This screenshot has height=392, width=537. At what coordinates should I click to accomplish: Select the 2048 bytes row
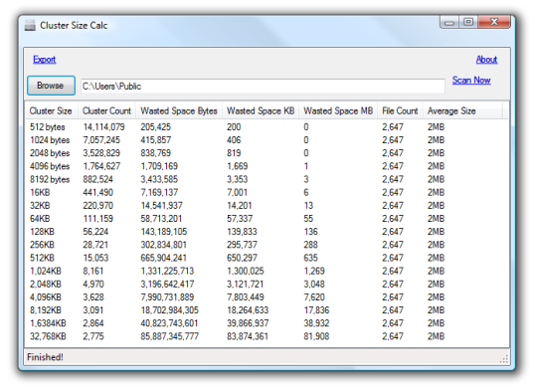268,153
